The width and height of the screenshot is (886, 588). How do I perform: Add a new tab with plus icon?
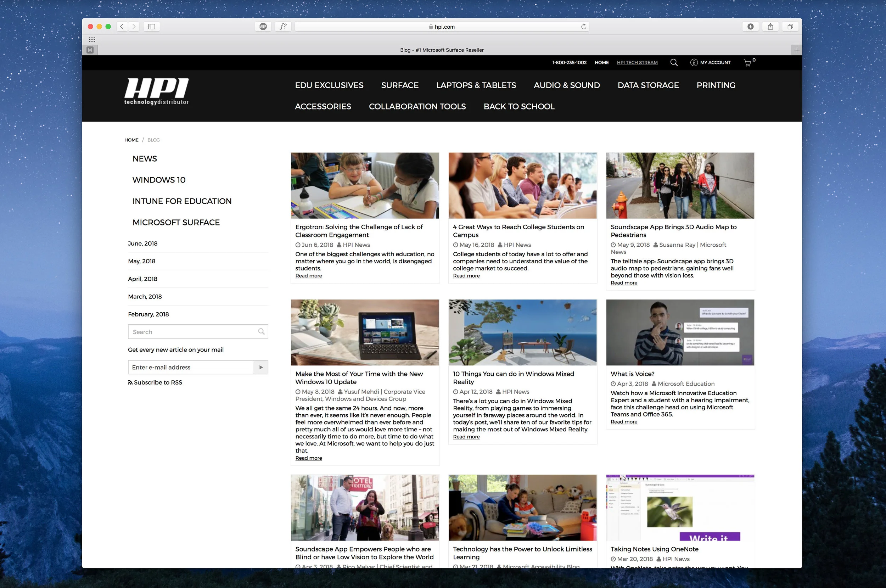(797, 50)
